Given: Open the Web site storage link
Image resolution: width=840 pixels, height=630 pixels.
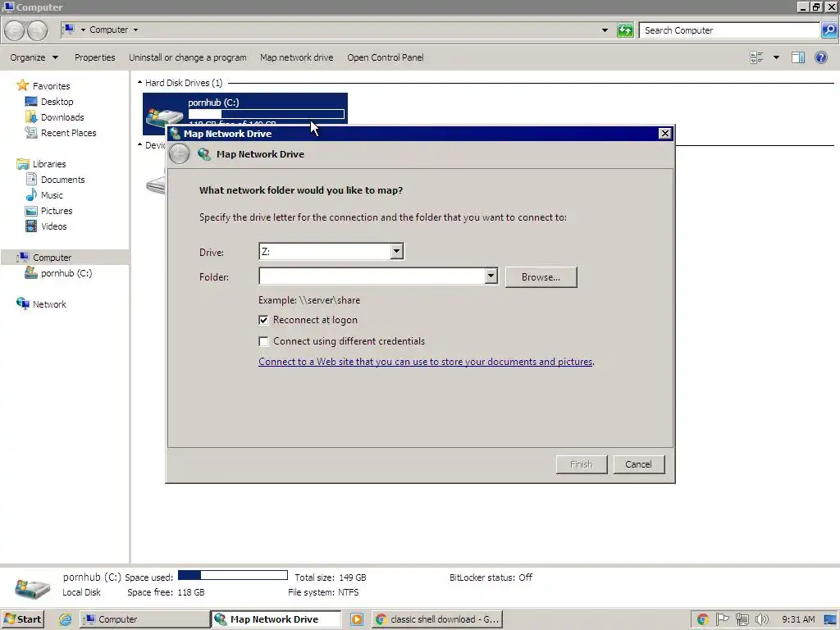Looking at the screenshot, I should [426, 362].
